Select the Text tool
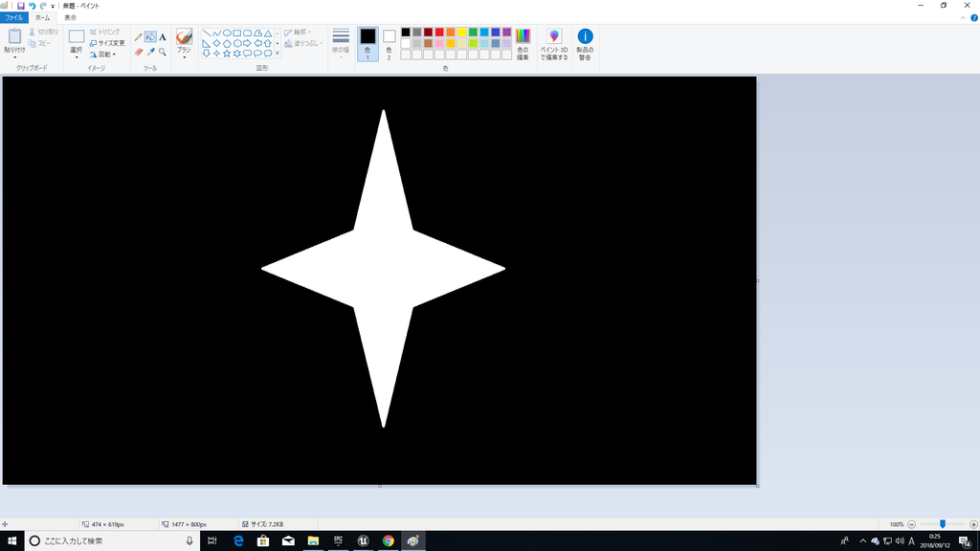This screenshot has height=551, width=980. tap(161, 36)
